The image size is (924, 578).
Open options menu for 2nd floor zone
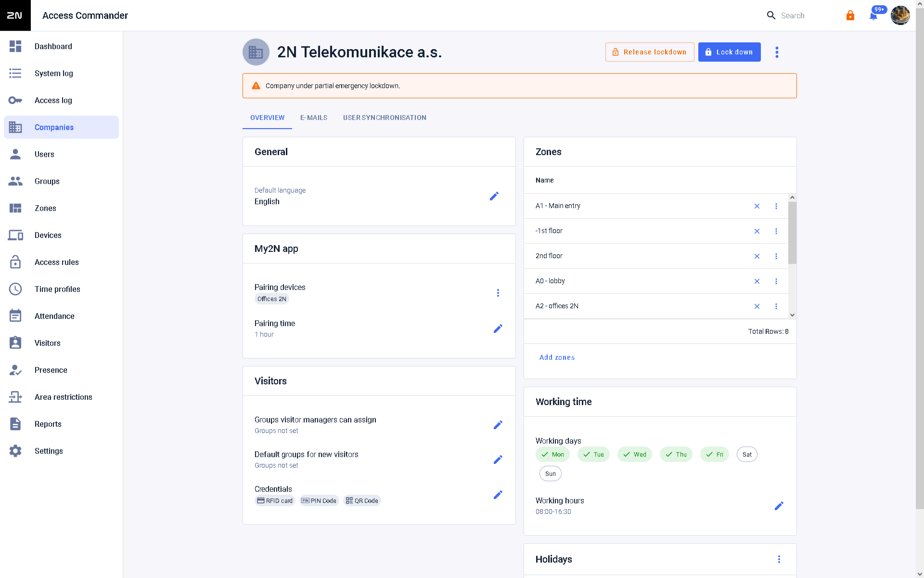776,256
